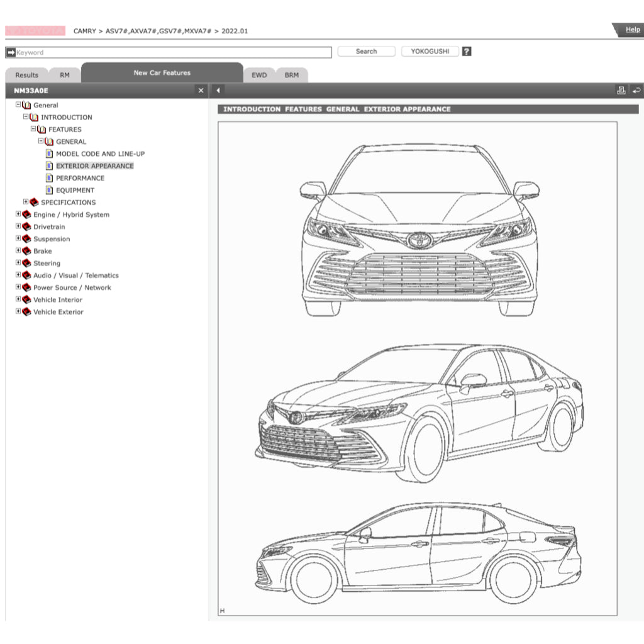
Task: Expand the Engine / Hybrid System node
Action: pos(18,214)
